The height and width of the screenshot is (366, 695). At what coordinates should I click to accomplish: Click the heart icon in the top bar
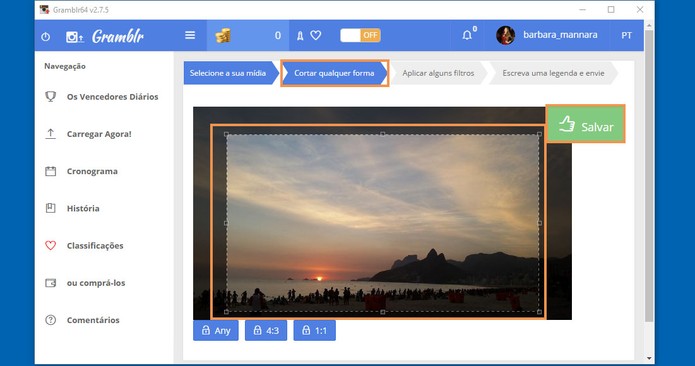[316, 35]
